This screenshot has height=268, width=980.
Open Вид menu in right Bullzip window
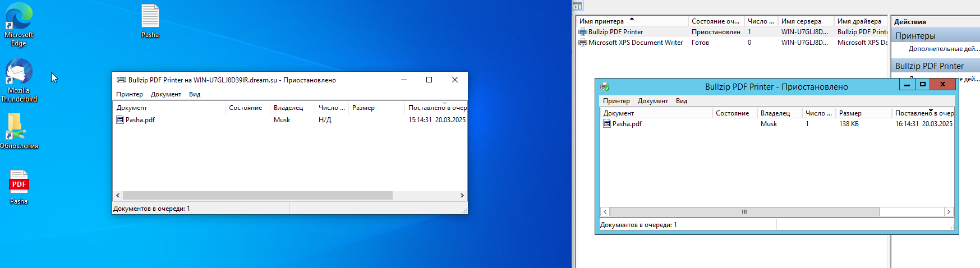click(x=682, y=101)
